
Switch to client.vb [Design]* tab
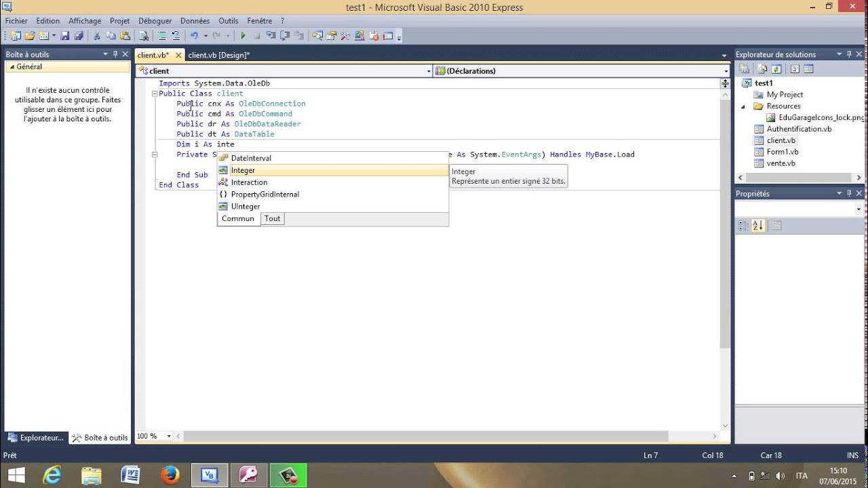(219, 55)
